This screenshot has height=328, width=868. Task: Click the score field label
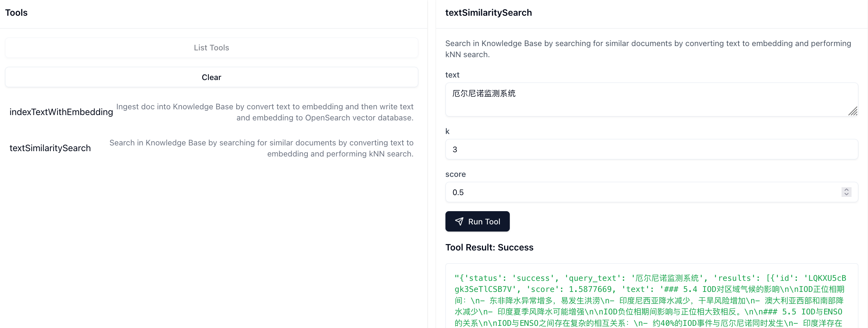pos(455,174)
